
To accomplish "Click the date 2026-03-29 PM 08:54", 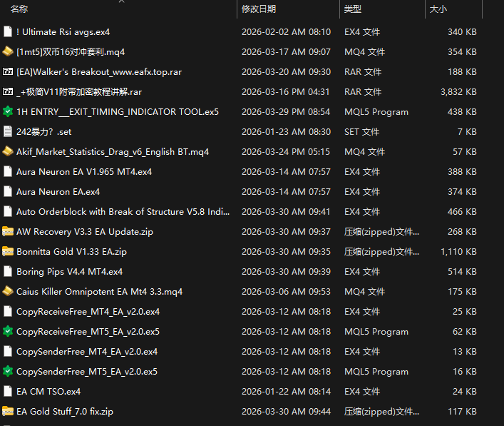I will [x=286, y=111].
